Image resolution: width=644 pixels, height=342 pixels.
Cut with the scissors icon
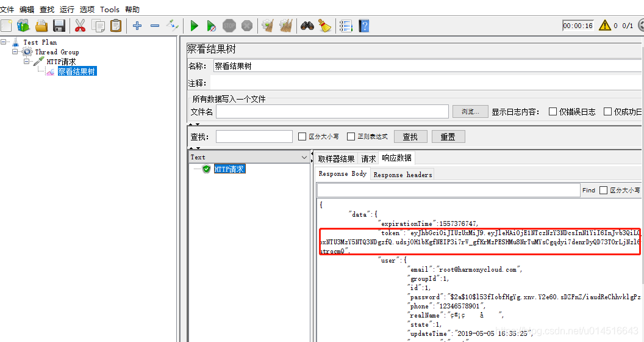click(80, 26)
